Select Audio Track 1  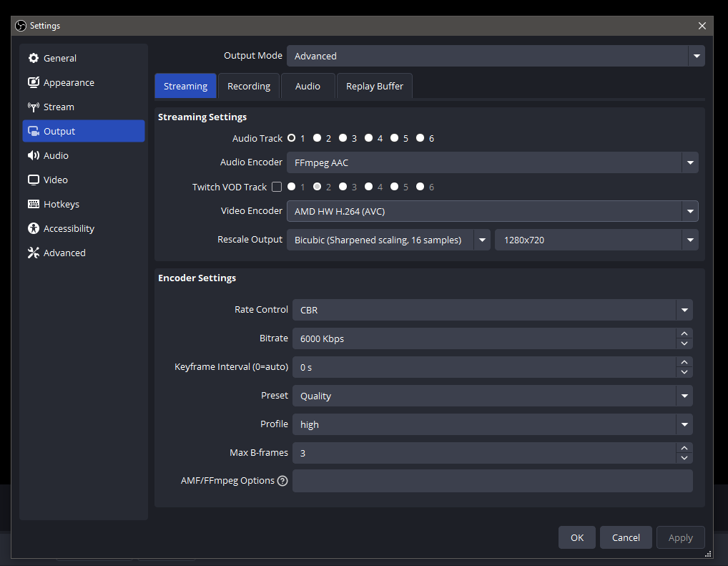[x=292, y=138]
